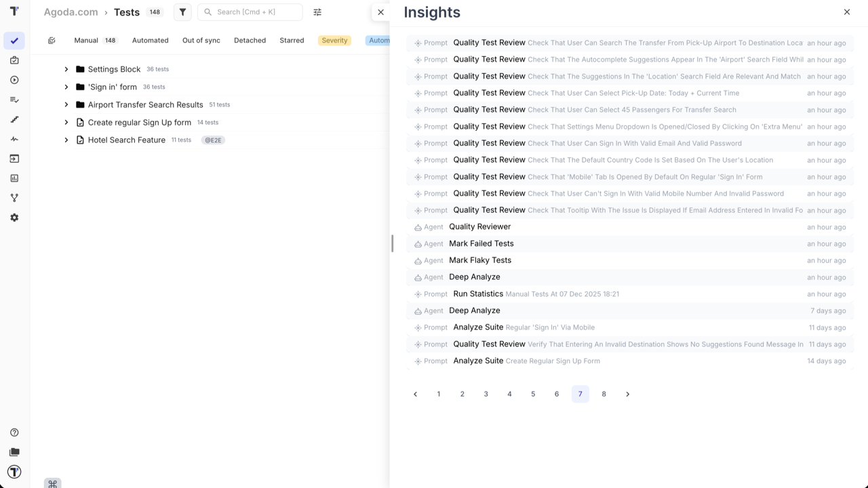
Task: Toggle the Starred filter
Action: click(292, 40)
